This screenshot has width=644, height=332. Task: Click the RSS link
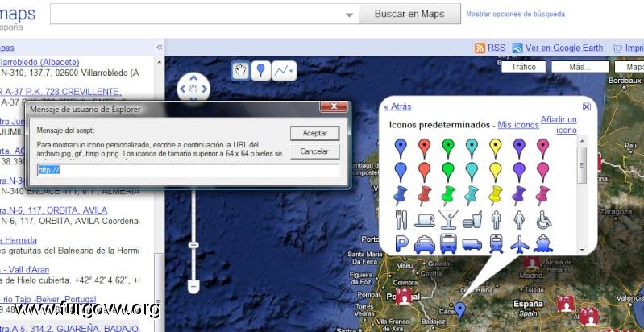click(497, 48)
